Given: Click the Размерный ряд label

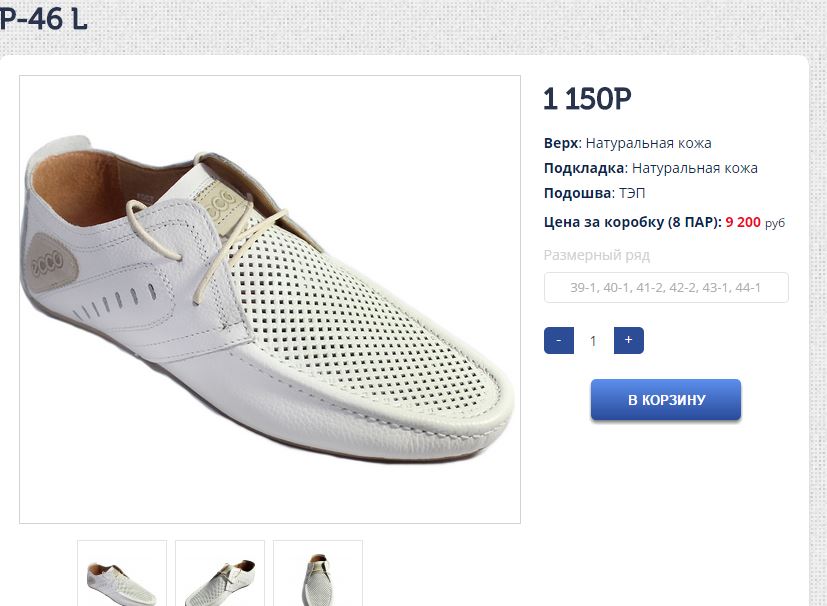Looking at the screenshot, I should (x=597, y=255).
